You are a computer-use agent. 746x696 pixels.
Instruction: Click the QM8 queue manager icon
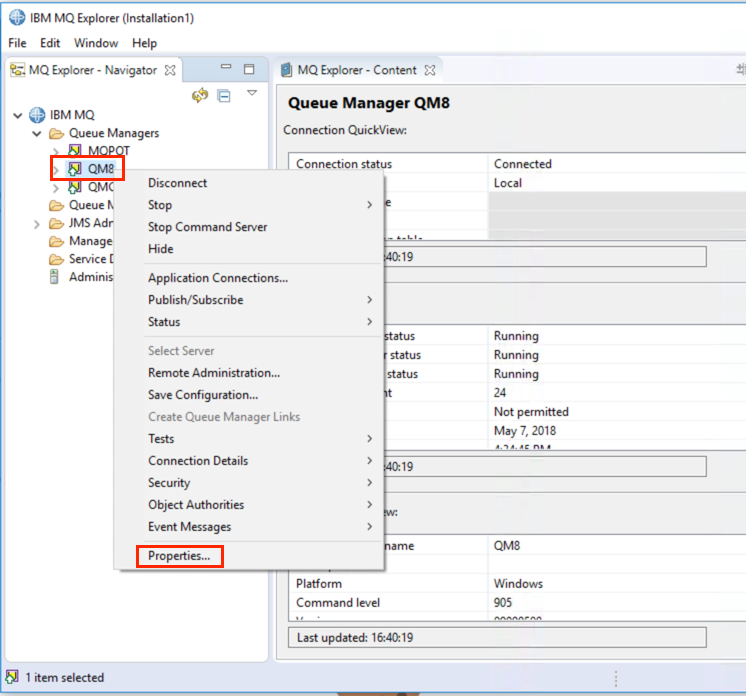(x=74, y=169)
